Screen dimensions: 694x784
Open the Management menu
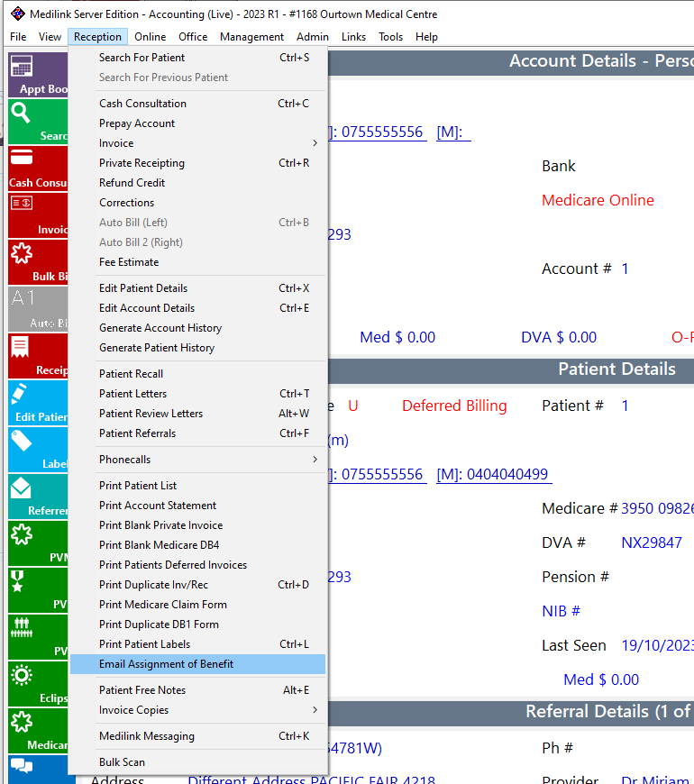tap(251, 37)
